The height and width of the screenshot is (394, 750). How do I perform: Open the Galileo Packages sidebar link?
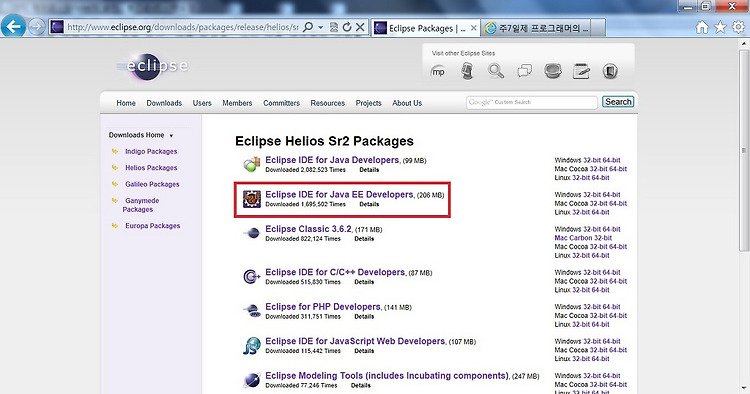click(152, 184)
